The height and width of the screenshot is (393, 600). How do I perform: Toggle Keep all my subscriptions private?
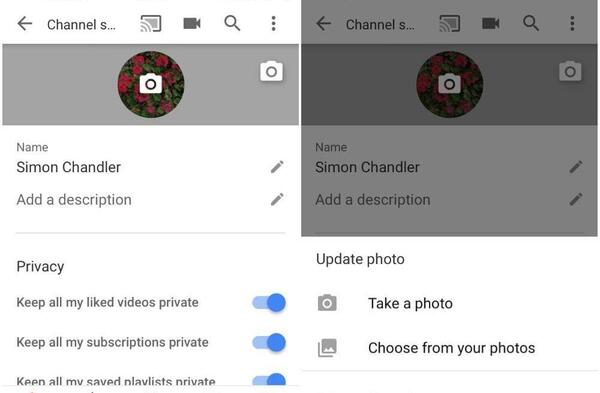click(269, 342)
